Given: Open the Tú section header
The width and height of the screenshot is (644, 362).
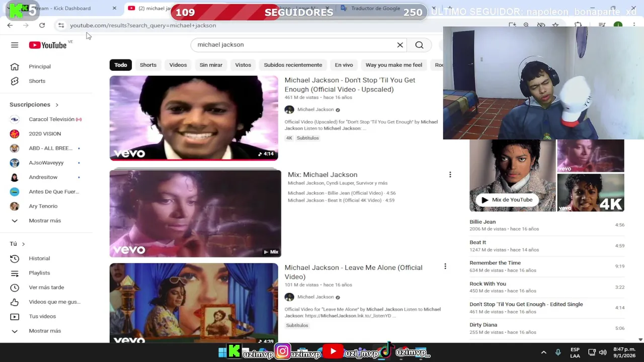Looking at the screenshot, I should (x=17, y=244).
